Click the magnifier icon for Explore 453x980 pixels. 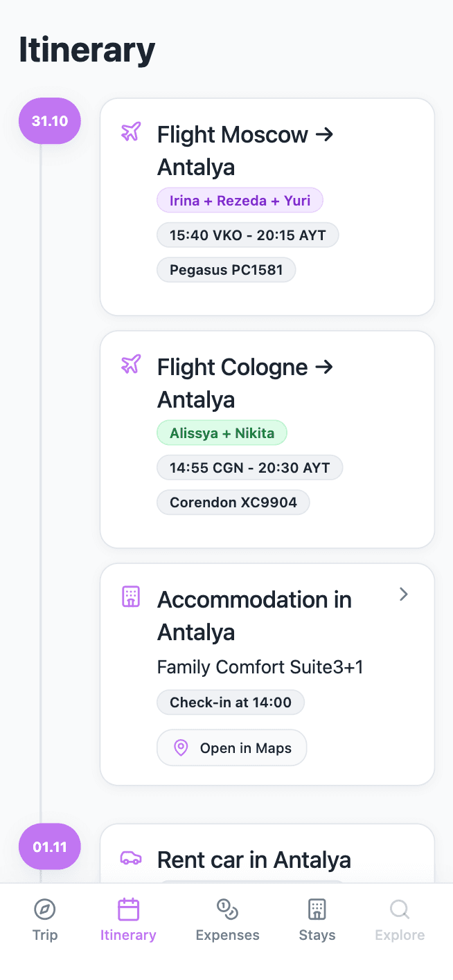(x=400, y=909)
